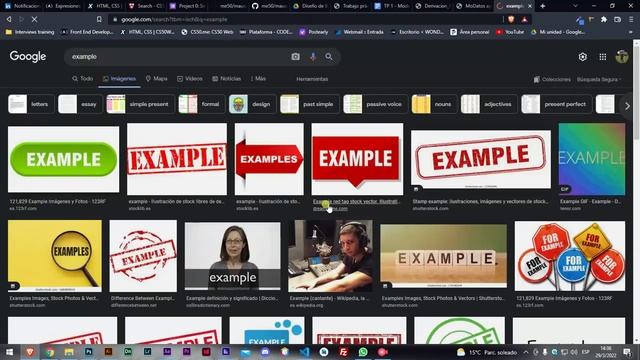
Task: Filter by 'passive voice' chip
Action: (x=375, y=104)
